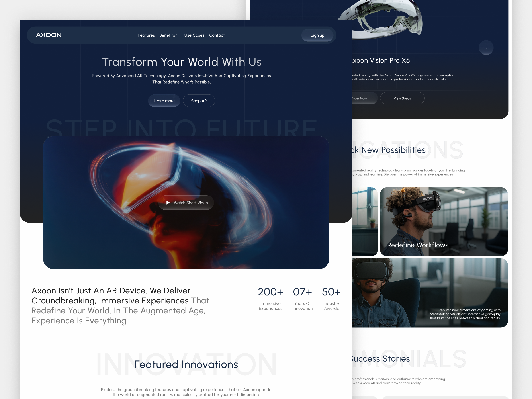Click the Featured Innovations heading
Image resolution: width=532 pixels, height=399 pixels.
186,364
